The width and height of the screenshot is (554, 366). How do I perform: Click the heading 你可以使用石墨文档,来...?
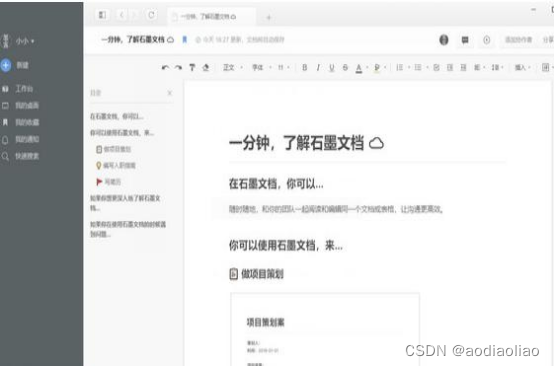pos(285,245)
